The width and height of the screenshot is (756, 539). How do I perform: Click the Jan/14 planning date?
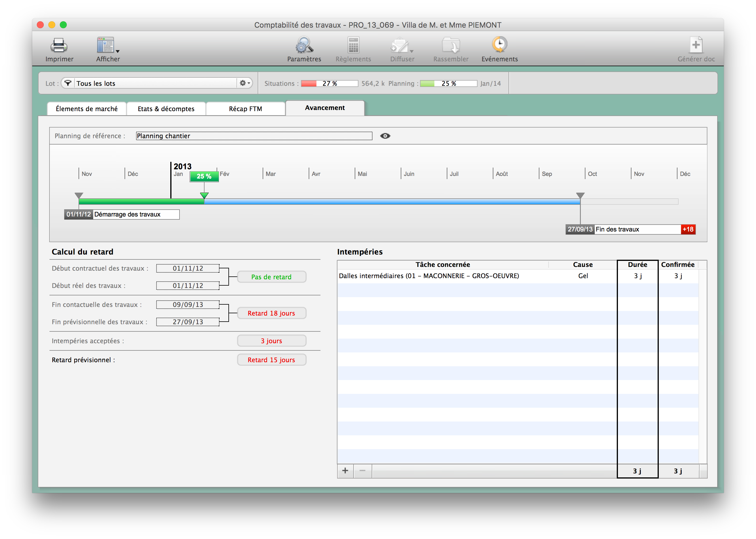tap(490, 83)
